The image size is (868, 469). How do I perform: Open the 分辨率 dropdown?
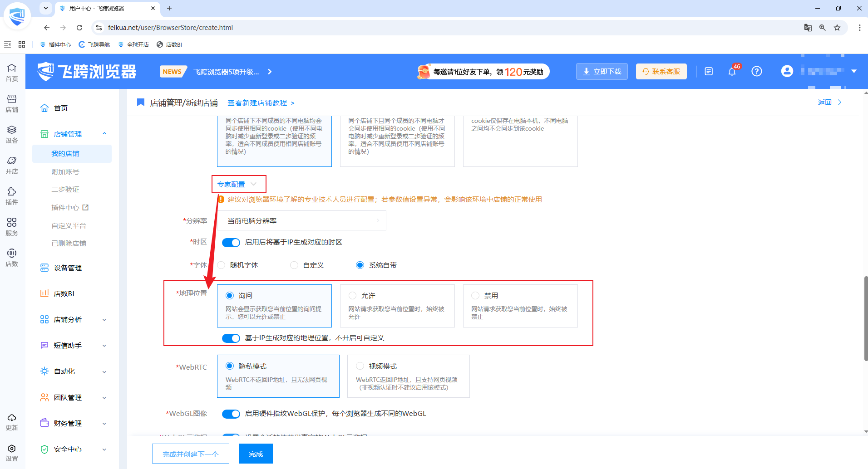301,220
